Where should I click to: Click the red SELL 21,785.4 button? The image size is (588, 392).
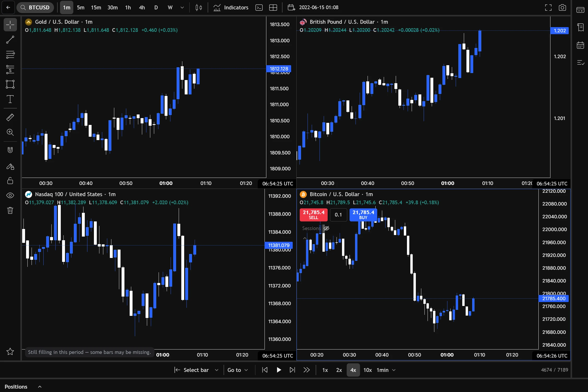click(x=314, y=215)
